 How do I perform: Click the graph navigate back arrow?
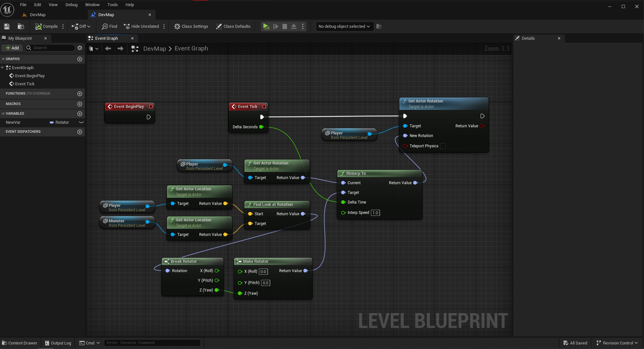(x=108, y=48)
